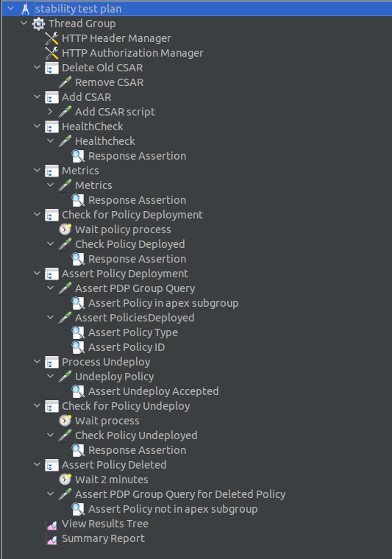Select the 'Process Undeploy' label
The image size is (392, 559).
106,362
